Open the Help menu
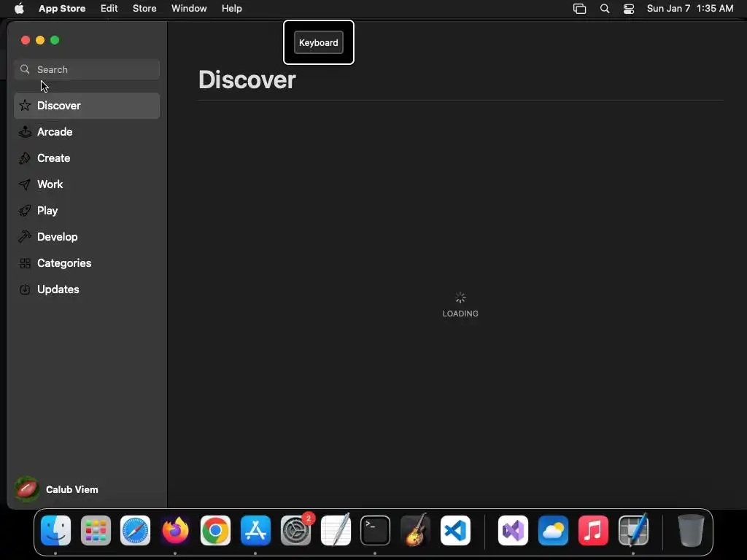 (231, 8)
